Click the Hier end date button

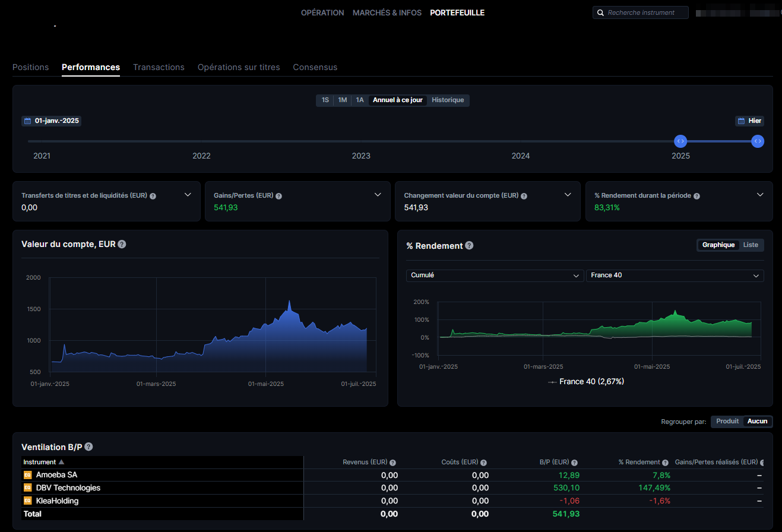click(x=749, y=121)
